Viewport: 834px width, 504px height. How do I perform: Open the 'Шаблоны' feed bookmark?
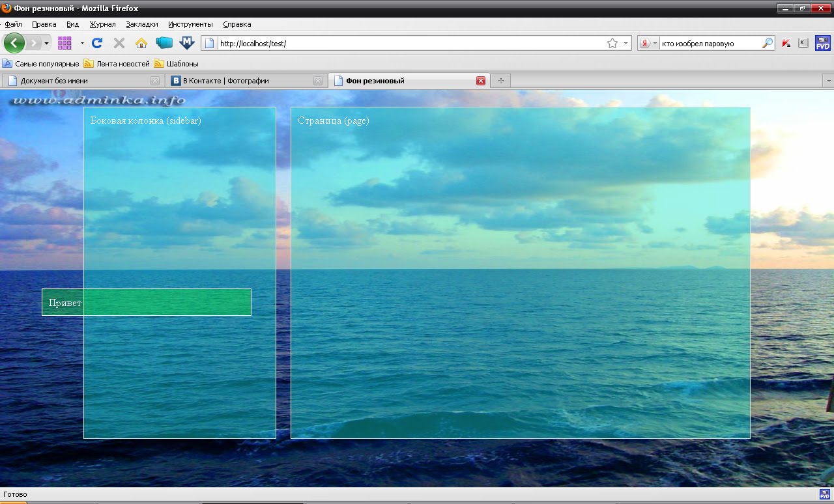pos(177,64)
